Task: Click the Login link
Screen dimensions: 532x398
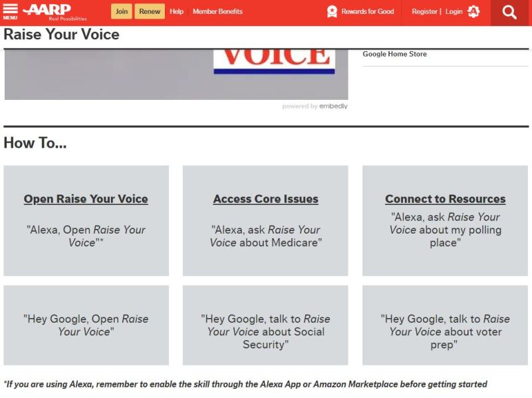Action: coord(454,11)
